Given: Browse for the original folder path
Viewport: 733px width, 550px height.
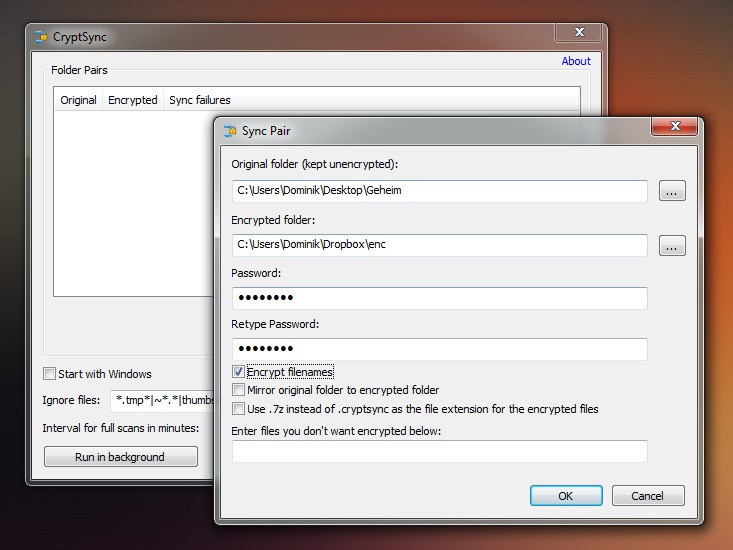Looking at the screenshot, I should (x=672, y=191).
